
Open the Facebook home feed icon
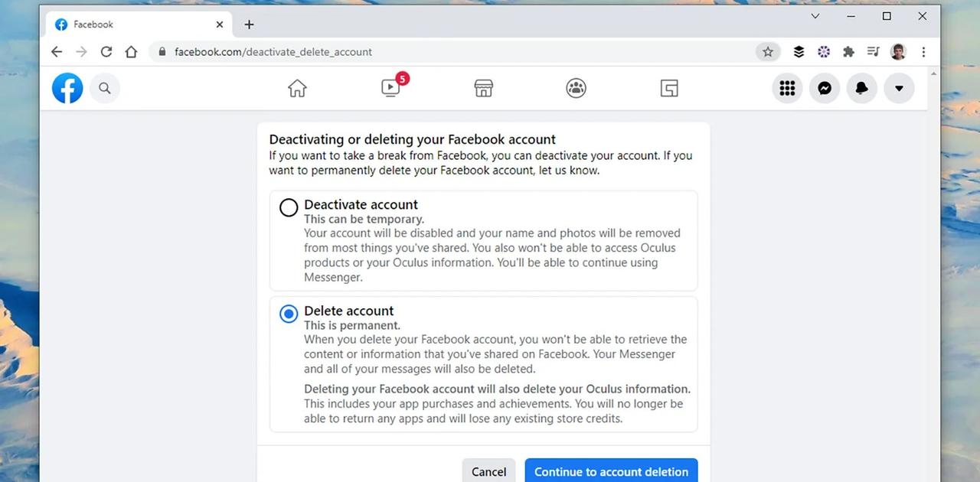click(297, 87)
